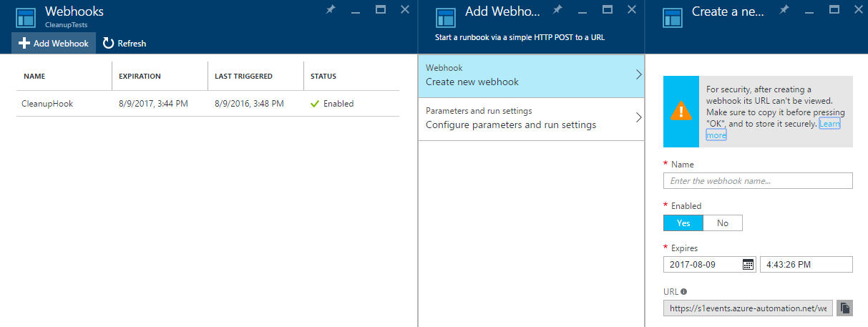This screenshot has width=868, height=327.
Task: Refresh the webhooks list
Action: 125,43
